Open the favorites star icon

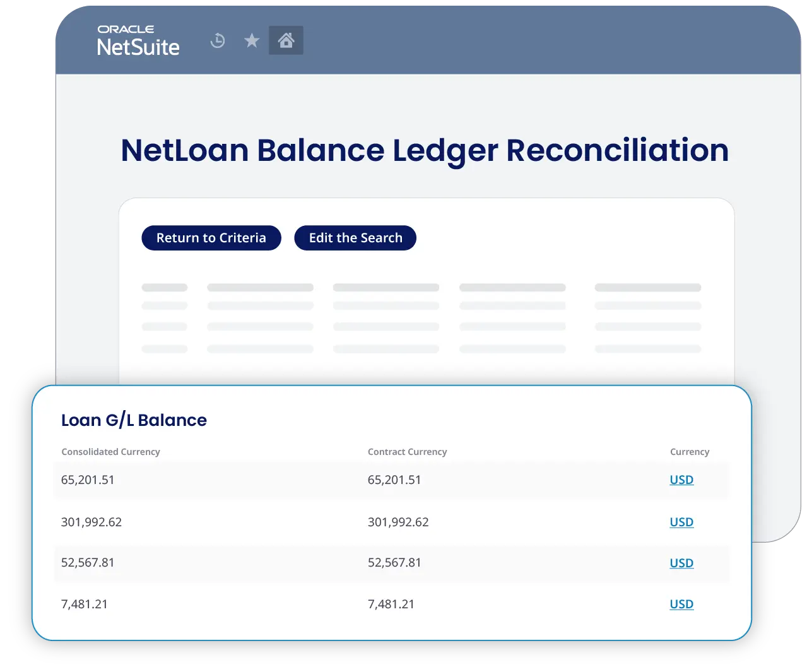[x=251, y=40]
